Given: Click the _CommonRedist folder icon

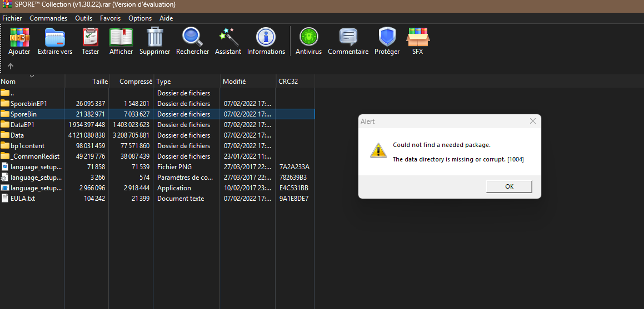Looking at the screenshot, I should 5,156.
